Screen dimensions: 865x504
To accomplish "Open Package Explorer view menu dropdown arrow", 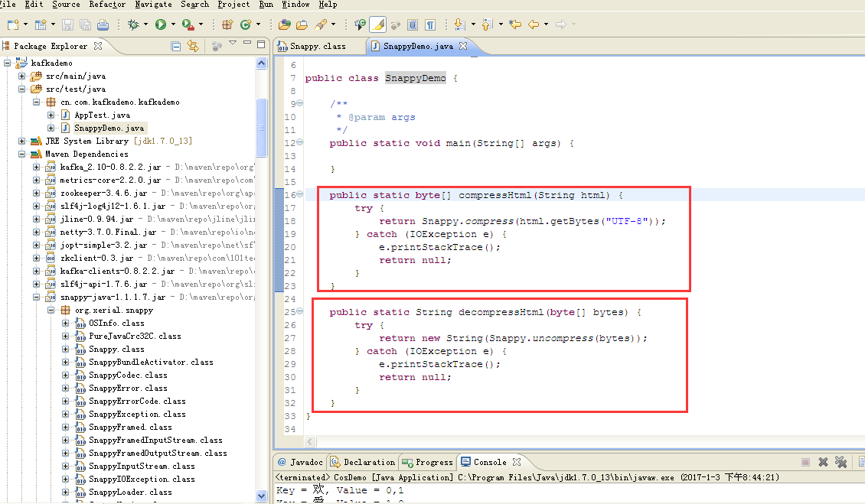I will pos(233,43).
